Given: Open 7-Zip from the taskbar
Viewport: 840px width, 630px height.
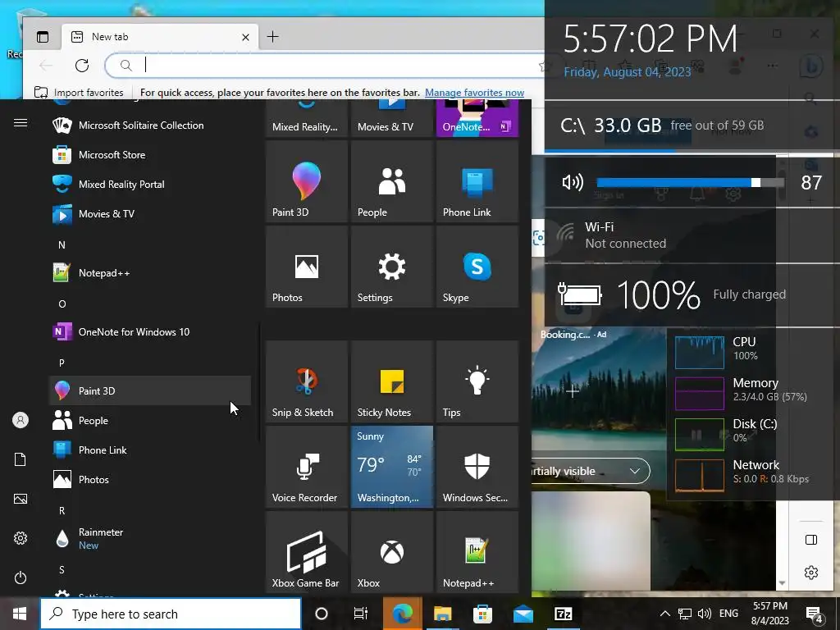Looking at the screenshot, I should 563,614.
